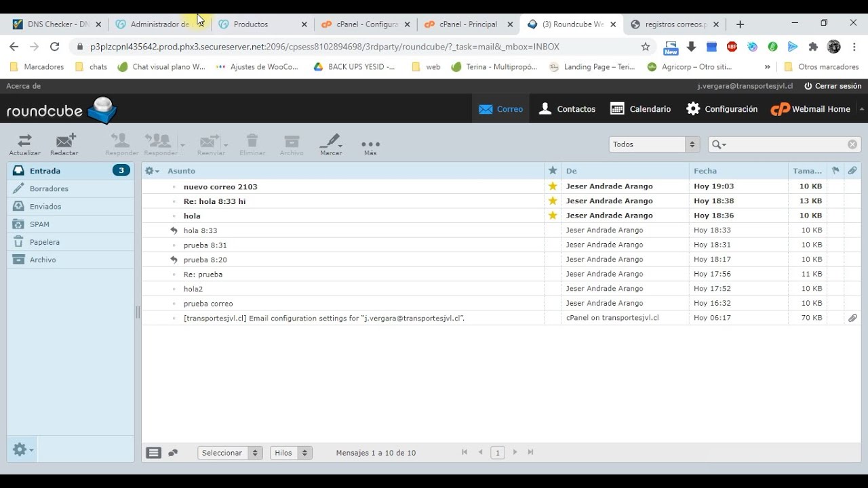Viewport: 868px width, 488px height.
Task: Click the Actualizar refresh mail icon
Action: click(x=24, y=144)
